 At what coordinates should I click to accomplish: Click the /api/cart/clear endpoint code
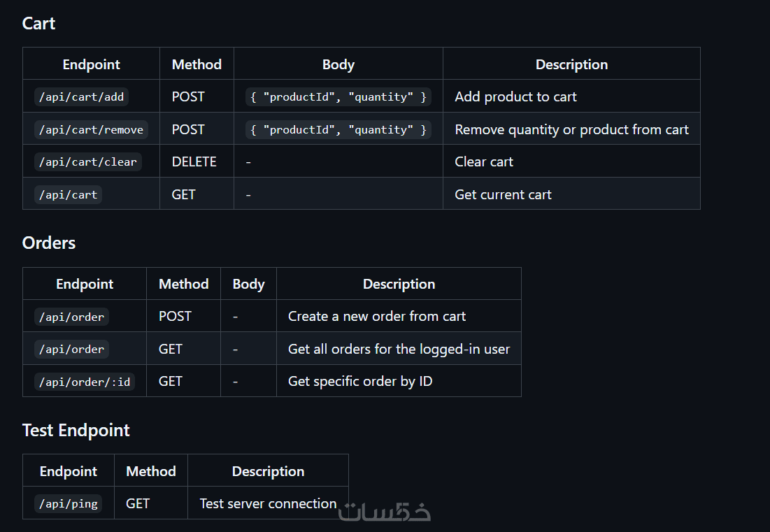[87, 162]
